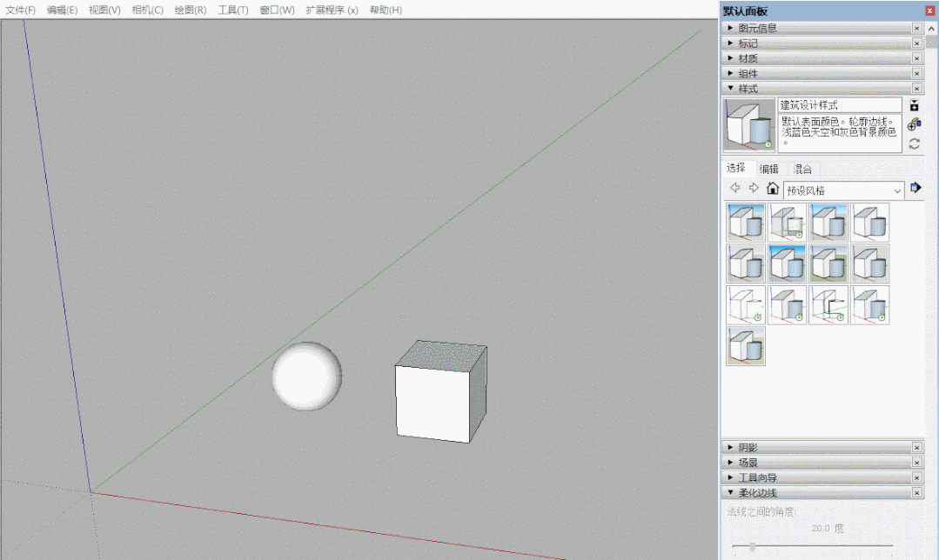Image resolution: width=939 pixels, height=560 pixels.
Task: Expand the 组件 section
Action: 730,73
